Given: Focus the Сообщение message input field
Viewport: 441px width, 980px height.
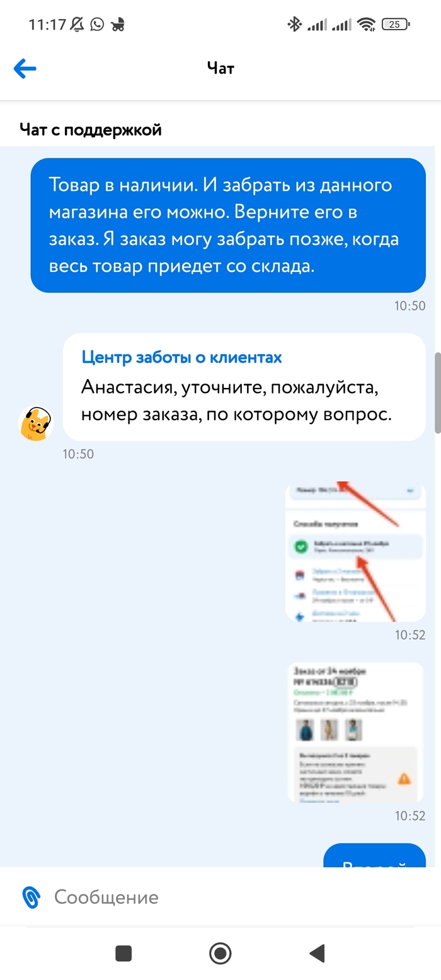Looking at the screenshot, I should 233,897.
